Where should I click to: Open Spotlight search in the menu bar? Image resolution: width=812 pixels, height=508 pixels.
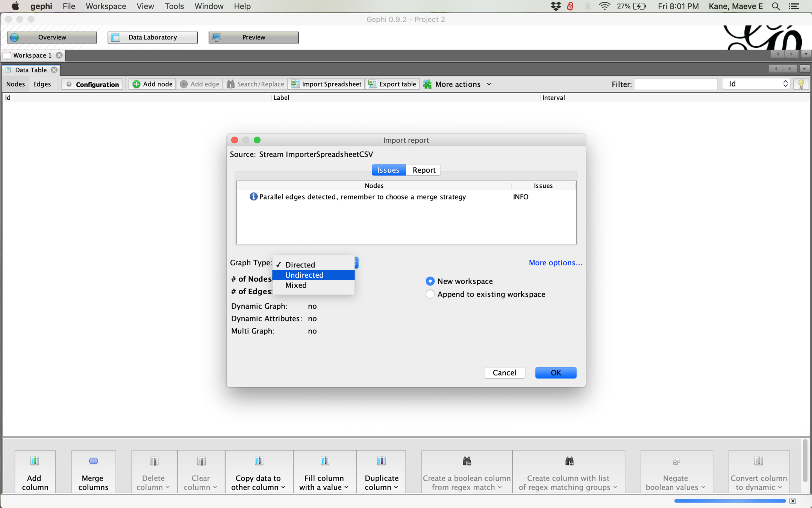point(776,6)
